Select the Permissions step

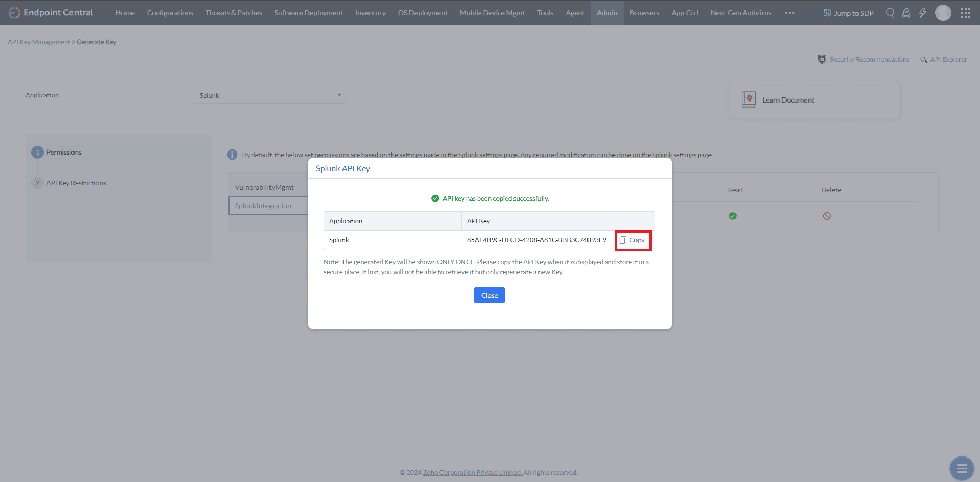[64, 152]
